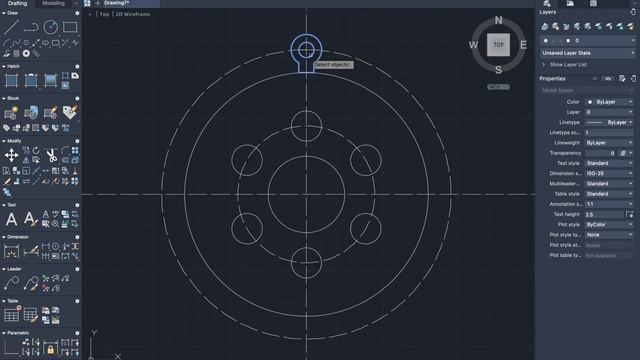640x360 pixels.
Task: Open the Lineweight dropdown
Action: (x=609, y=143)
